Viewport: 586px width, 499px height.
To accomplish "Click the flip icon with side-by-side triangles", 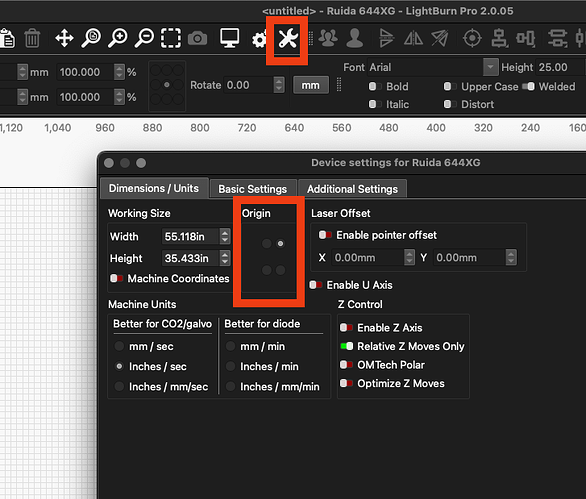I will point(413,38).
